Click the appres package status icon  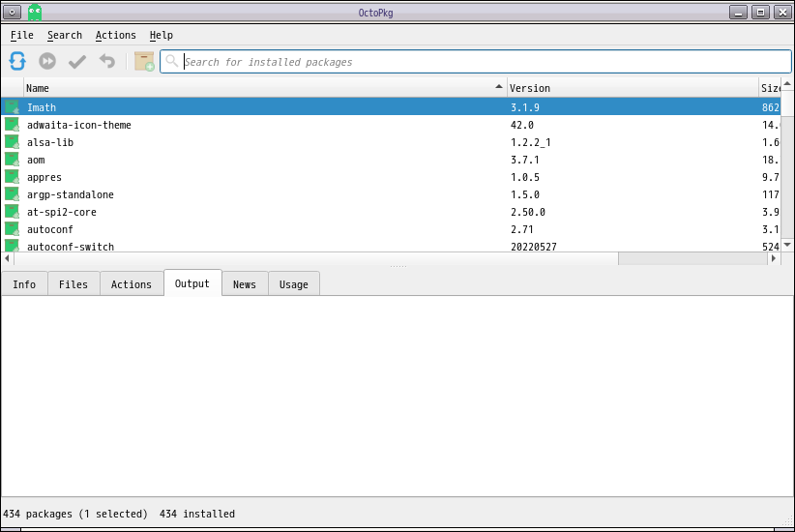click(12, 176)
